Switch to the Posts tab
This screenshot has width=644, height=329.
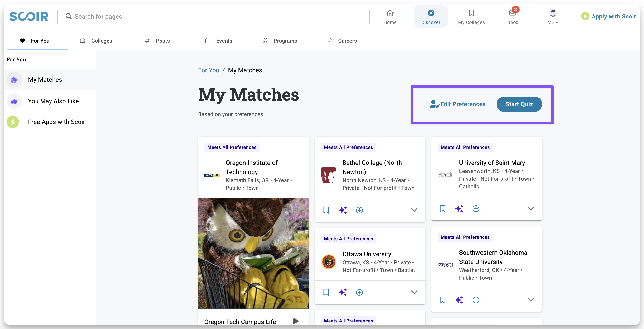[157, 41]
